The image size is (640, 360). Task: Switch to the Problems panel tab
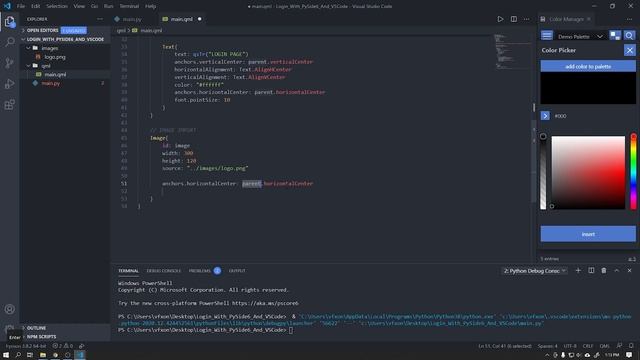(200, 271)
